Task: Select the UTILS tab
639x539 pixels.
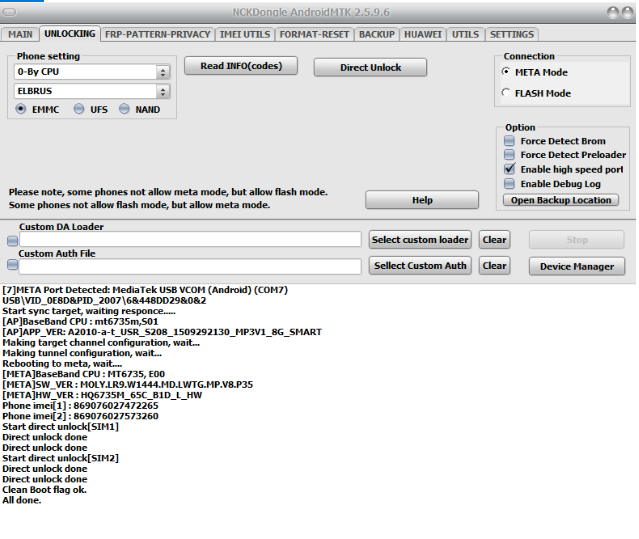Action: [x=465, y=34]
